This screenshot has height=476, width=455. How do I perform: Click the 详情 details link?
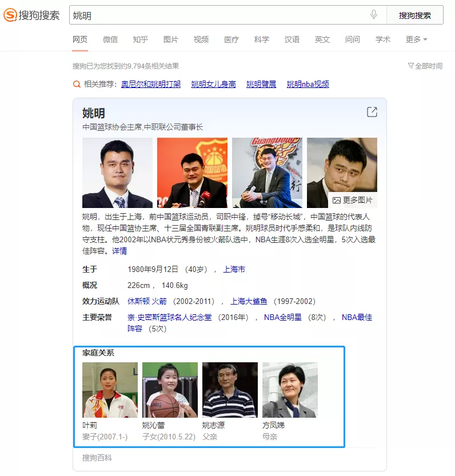pos(119,251)
